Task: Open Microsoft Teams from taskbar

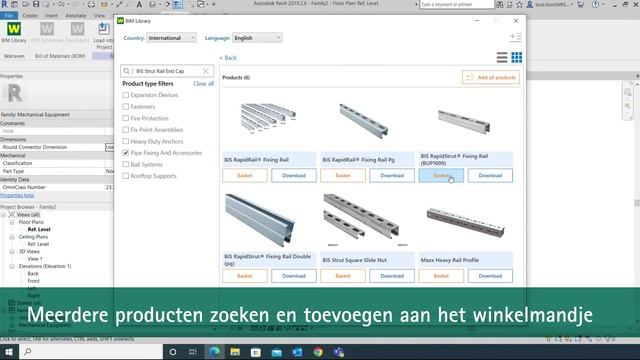Action: click(x=339, y=352)
